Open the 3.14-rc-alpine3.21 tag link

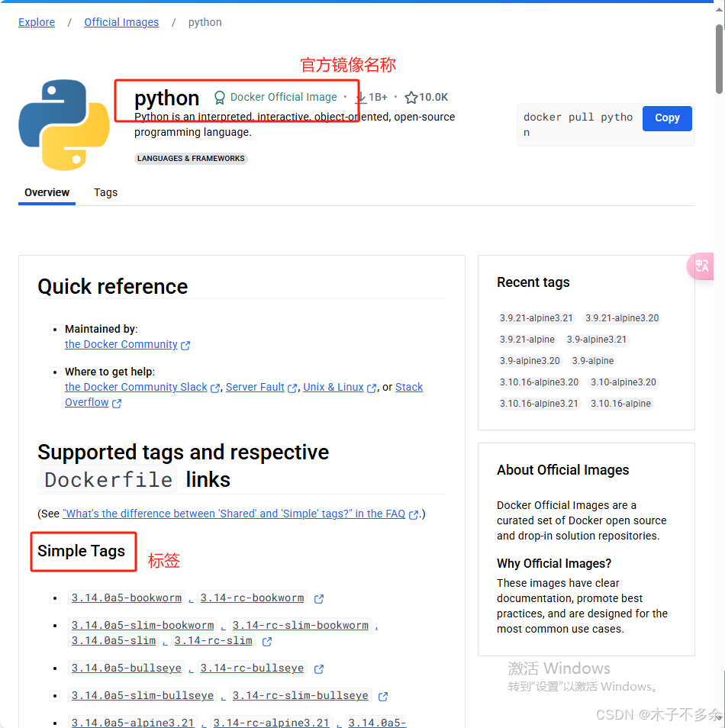pyautogui.click(x=271, y=723)
